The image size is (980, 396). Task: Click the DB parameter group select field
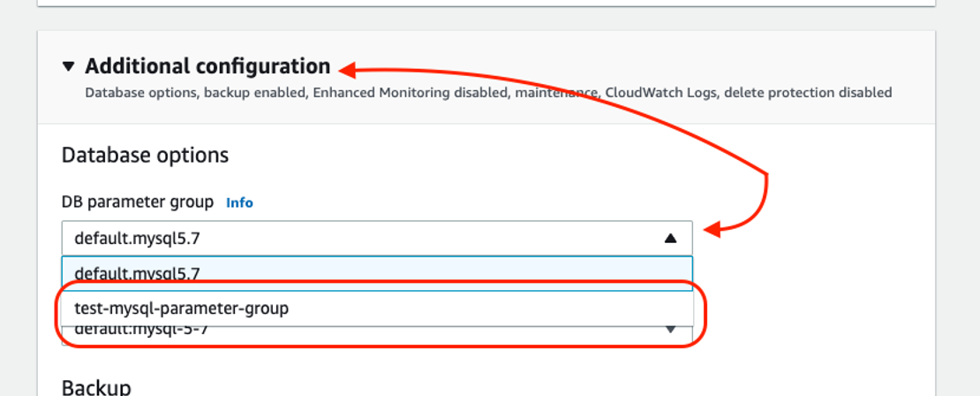coord(377,238)
